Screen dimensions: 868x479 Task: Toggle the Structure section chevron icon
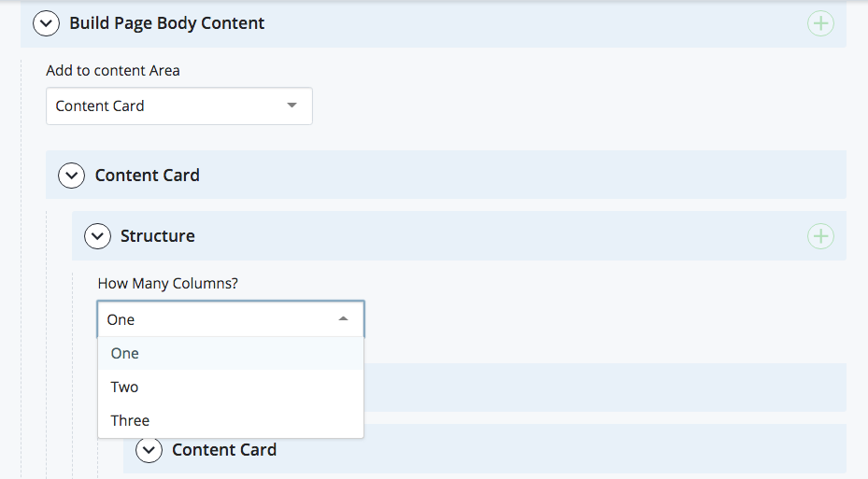click(x=98, y=236)
